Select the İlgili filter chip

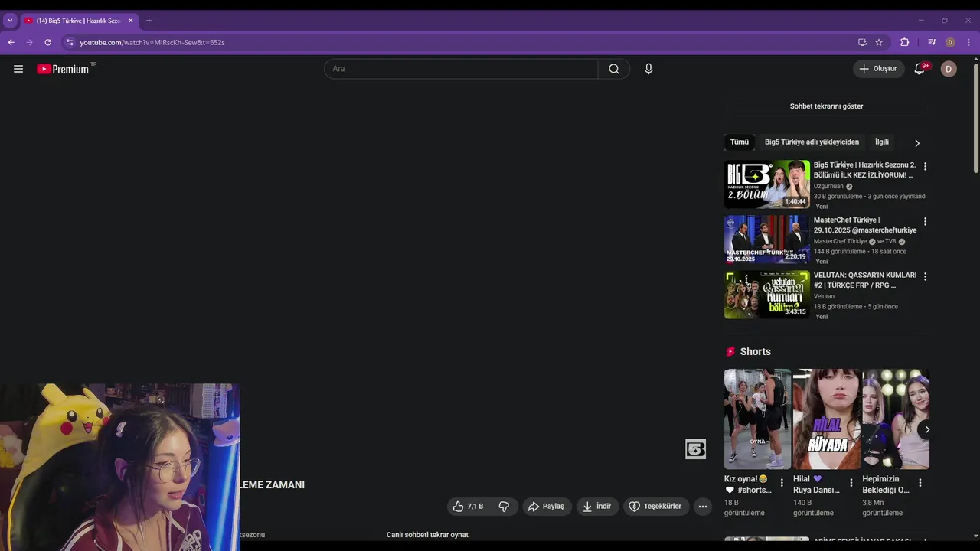point(882,142)
